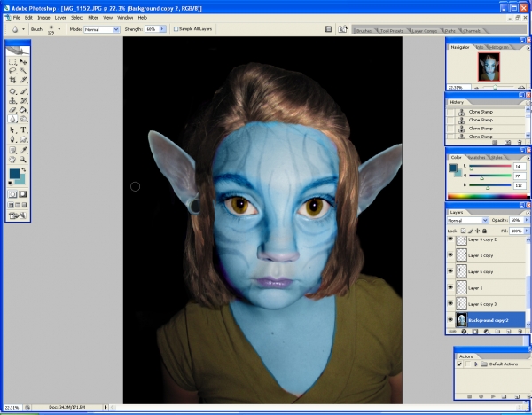Select the Notes tool
Screen dimensions: 532x415
click(x=12, y=150)
